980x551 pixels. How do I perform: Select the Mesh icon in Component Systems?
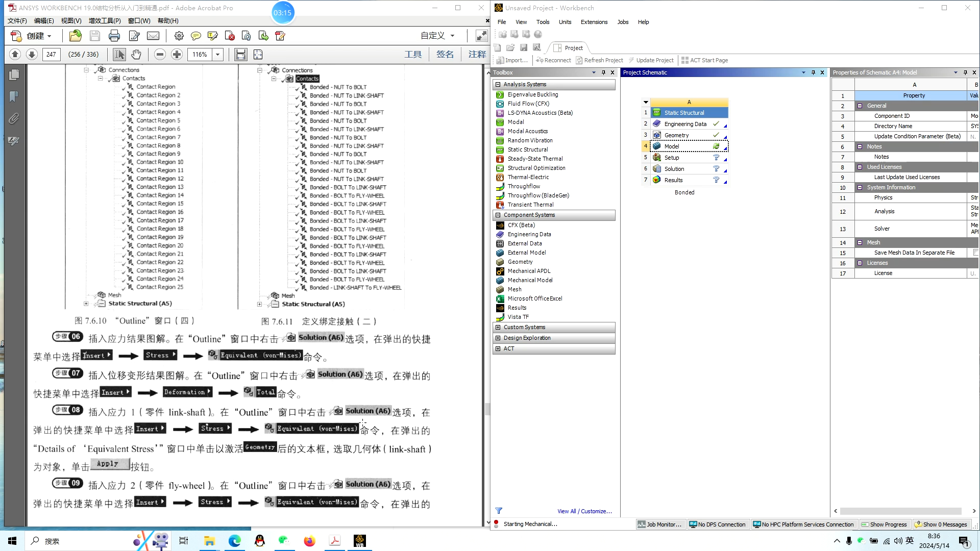coord(500,289)
